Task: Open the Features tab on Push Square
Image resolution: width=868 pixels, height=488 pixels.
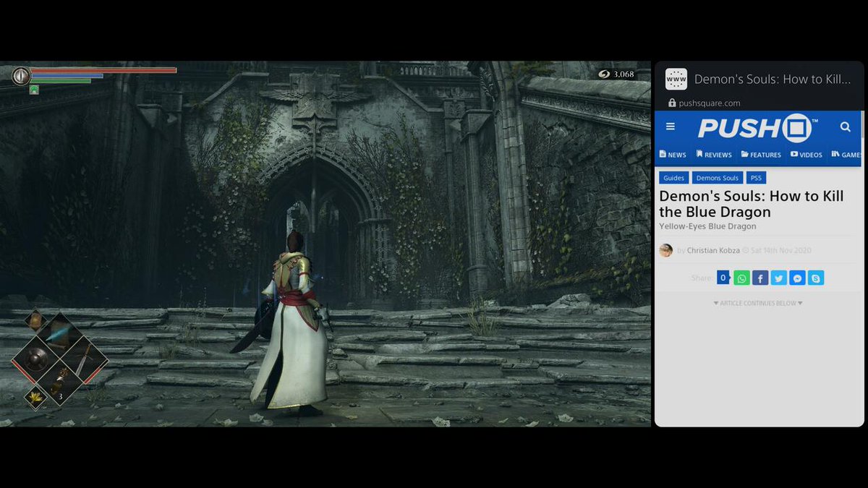Action: tap(761, 155)
